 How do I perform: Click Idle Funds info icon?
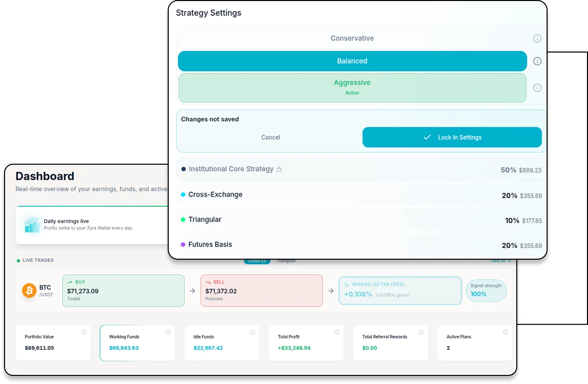point(253,332)
